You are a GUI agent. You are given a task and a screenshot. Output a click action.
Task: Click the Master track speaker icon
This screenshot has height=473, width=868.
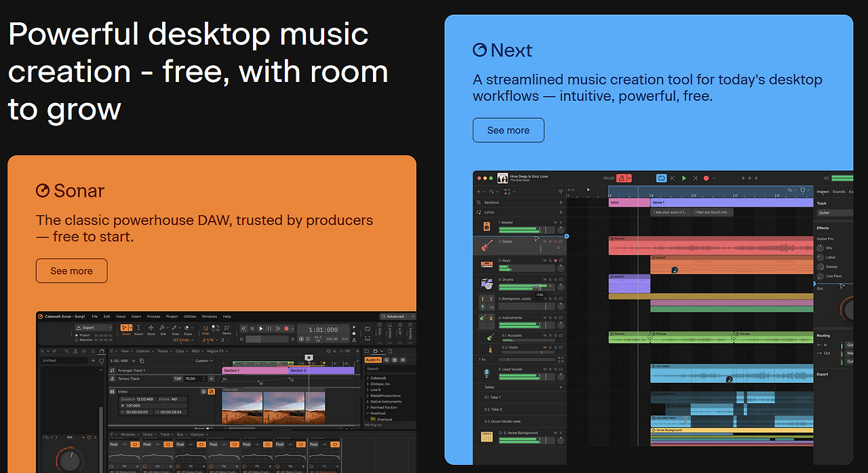coord(487,226)
